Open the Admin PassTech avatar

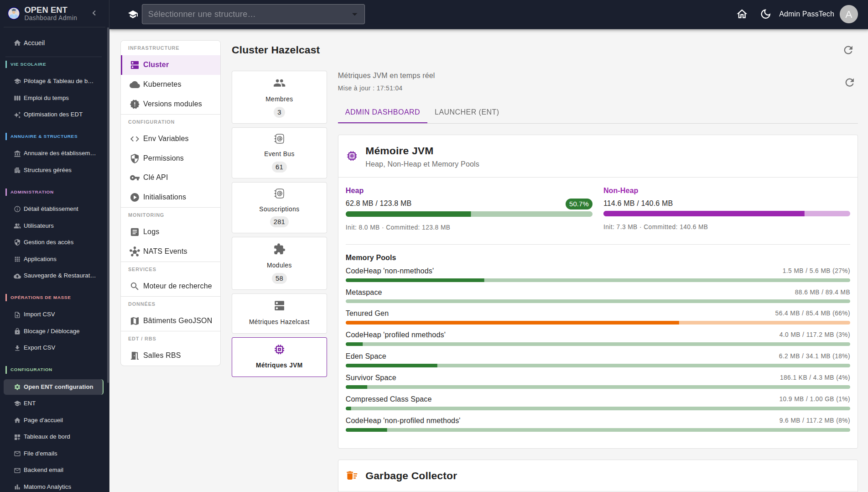[x=848, y=14]
